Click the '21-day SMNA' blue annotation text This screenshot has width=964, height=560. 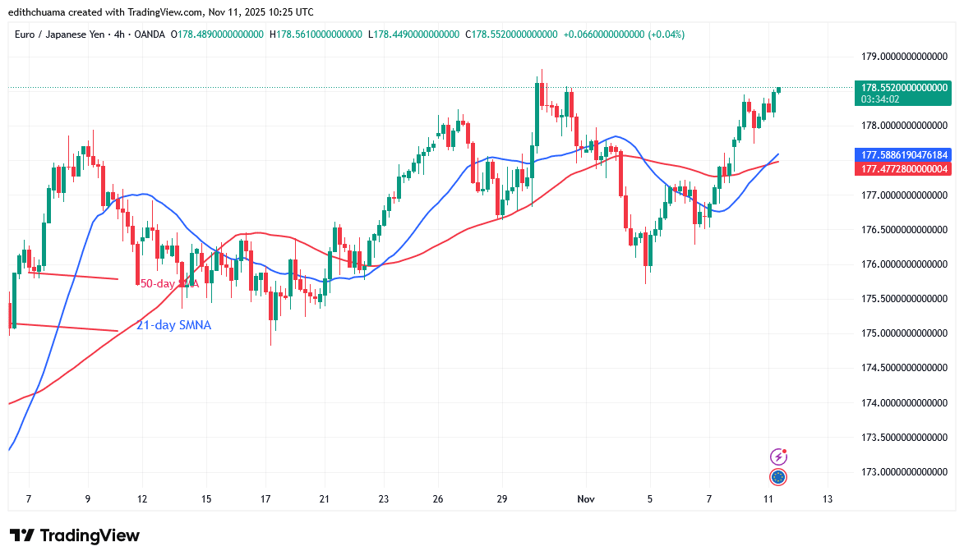(x=173, y=325)
